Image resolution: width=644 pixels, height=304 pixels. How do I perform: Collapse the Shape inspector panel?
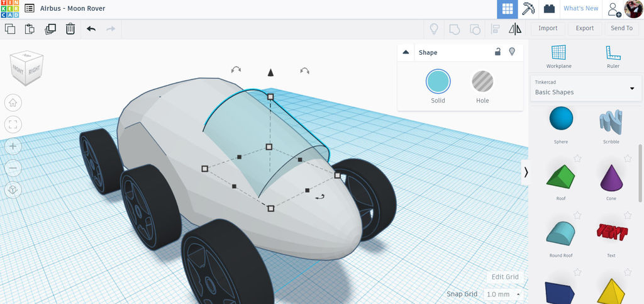pyautogui.click(x=406, y=52)
